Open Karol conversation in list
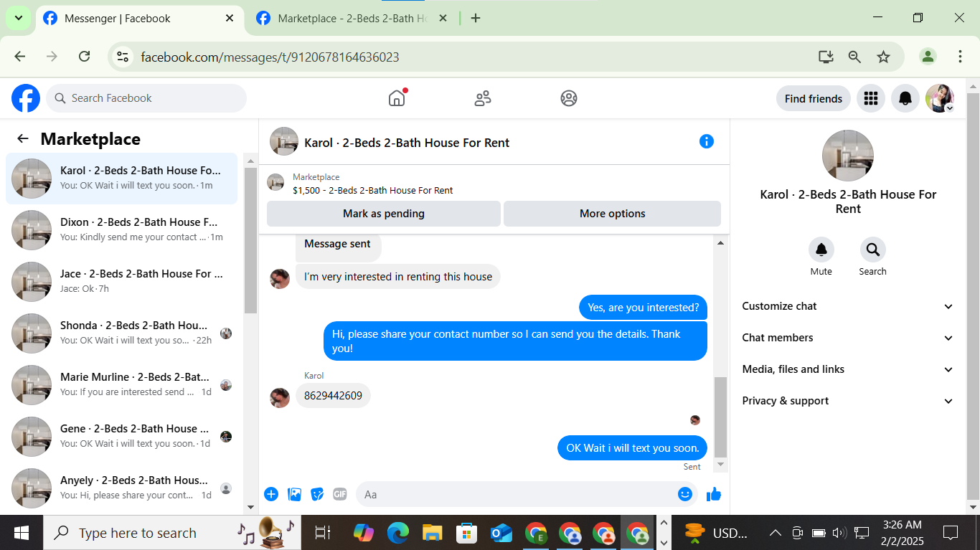980x550 pixels. pos(122,178)
